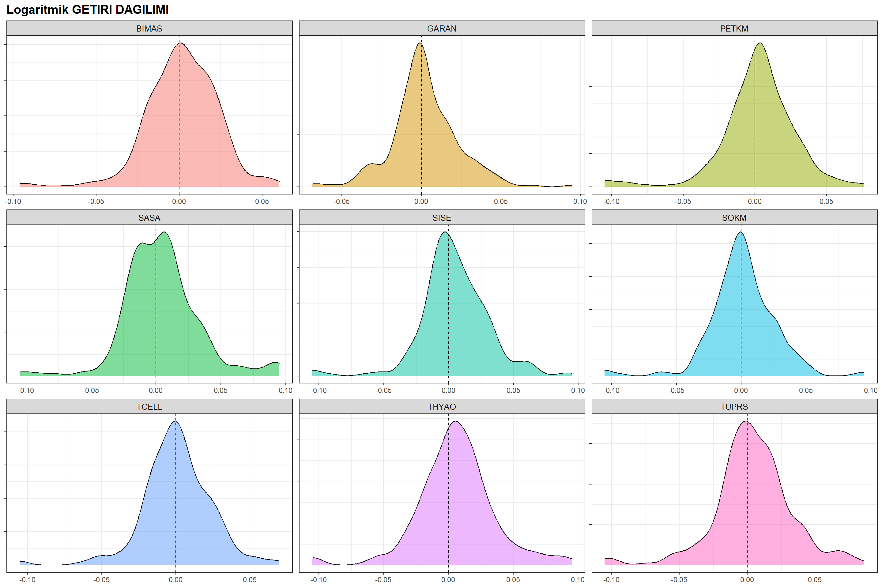
Task: Select the THYAO facet header
Action: click(442, 406)
